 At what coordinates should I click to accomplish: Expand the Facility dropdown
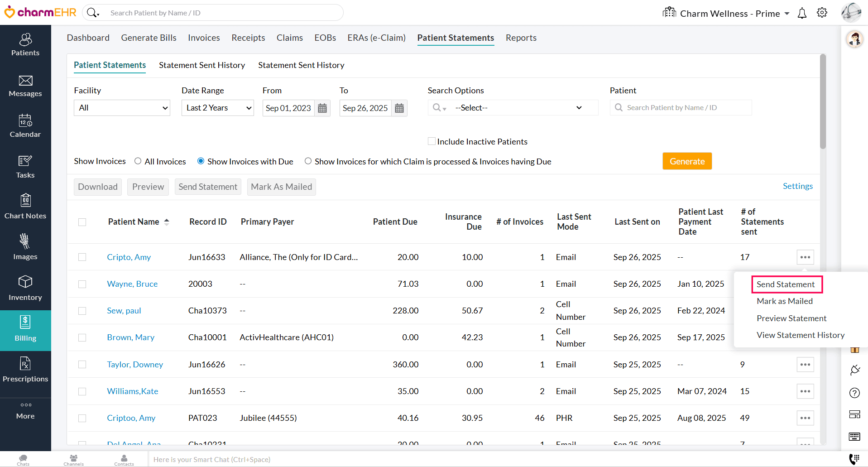coord(122,108)
